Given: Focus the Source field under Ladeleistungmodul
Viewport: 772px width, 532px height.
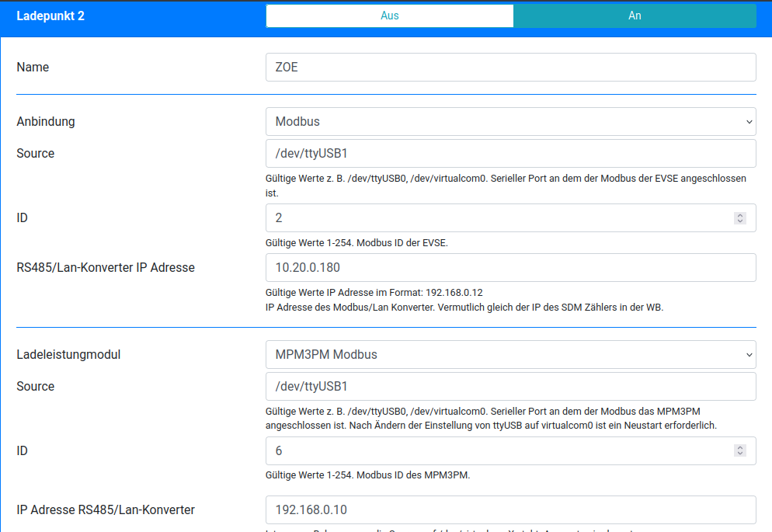Looking at the screenshot, I should (510, 387).
